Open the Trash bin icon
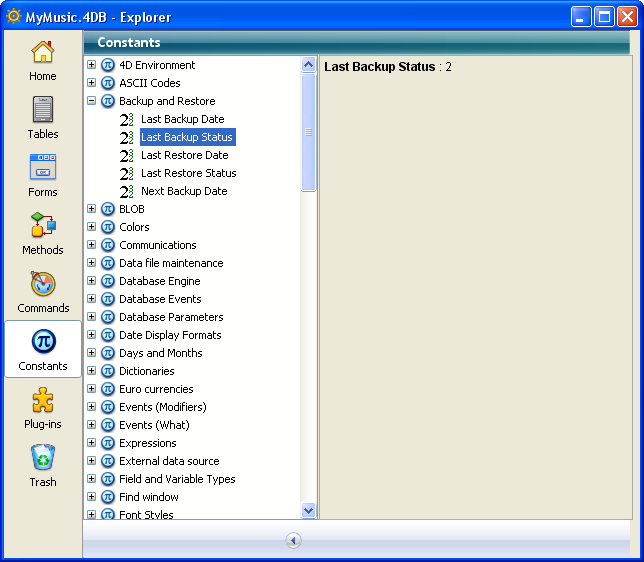Image resolution: width=644 pixels, height=562 pixels. click(43, 458)
